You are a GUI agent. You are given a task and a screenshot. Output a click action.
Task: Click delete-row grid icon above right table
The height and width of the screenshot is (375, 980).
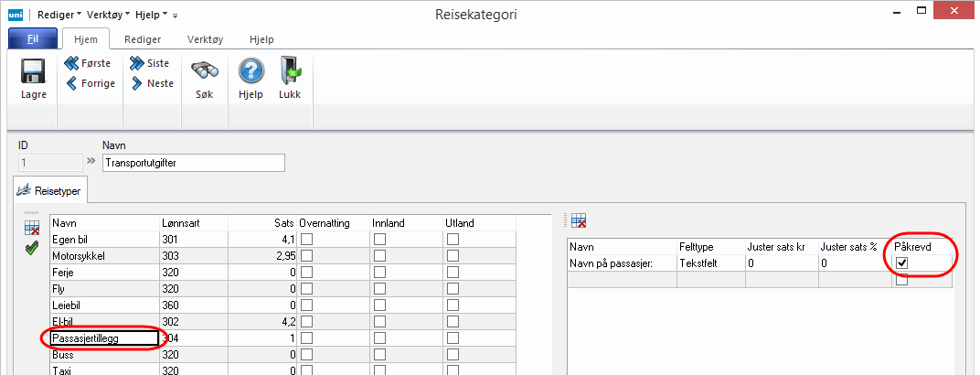pyautogui.click(x=578, y=220)
